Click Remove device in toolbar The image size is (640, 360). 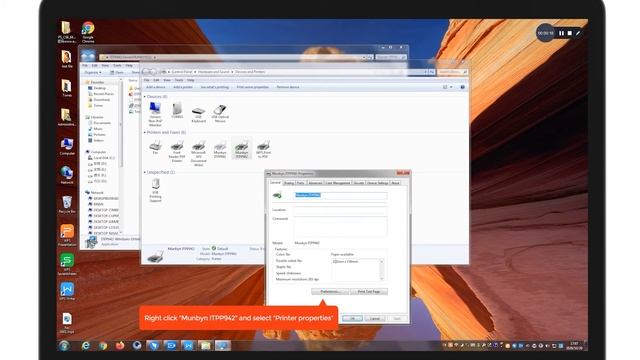click(x=288, y=87)
